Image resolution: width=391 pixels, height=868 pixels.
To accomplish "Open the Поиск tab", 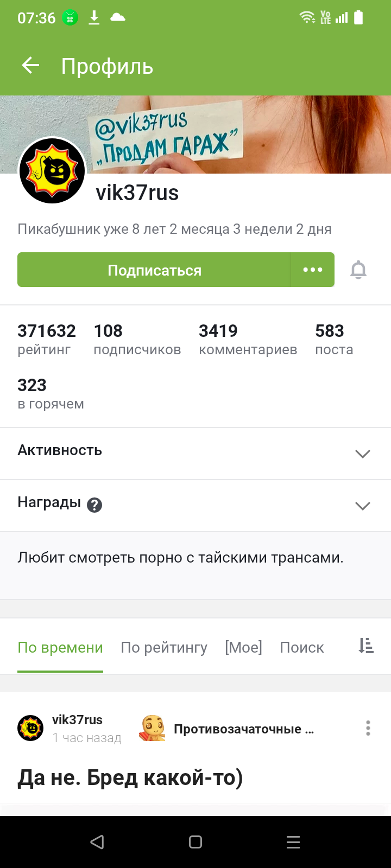I will pos(302,647).
